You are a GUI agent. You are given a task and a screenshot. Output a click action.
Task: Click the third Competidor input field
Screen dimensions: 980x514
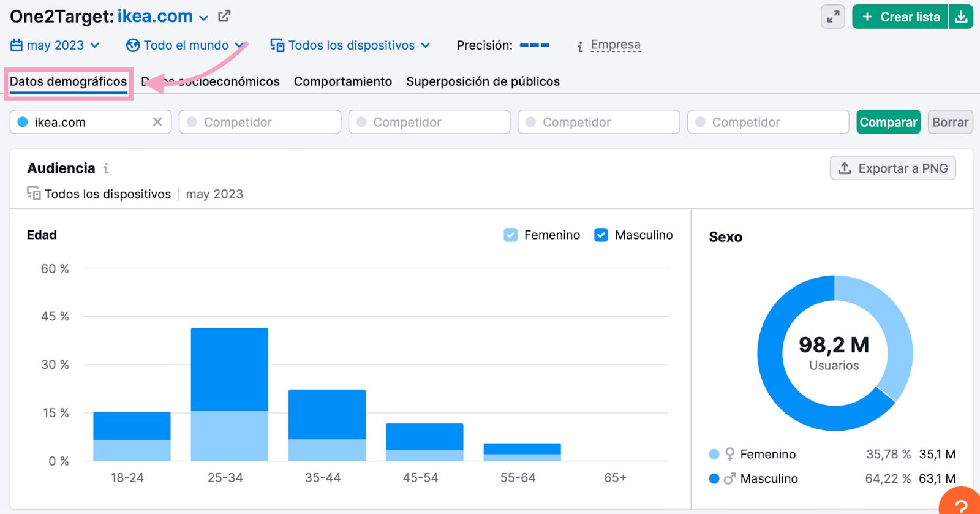tap(598, 122)
